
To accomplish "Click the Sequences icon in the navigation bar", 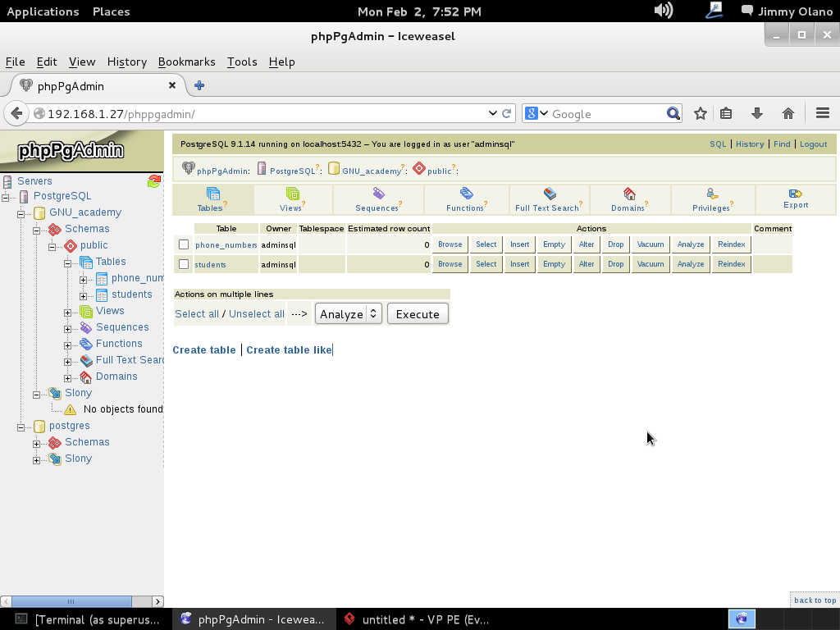I will [x=378, y=194].
